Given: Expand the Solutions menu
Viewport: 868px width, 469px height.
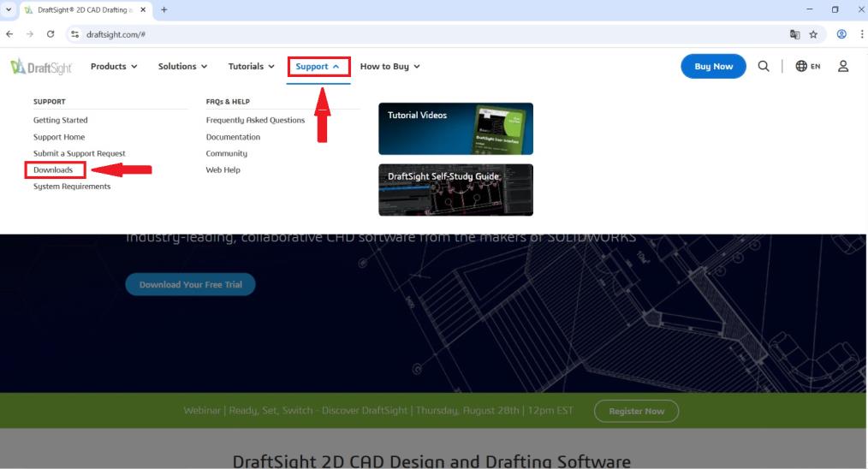Looking at the screenshot, I should click(x=182, y=67).
